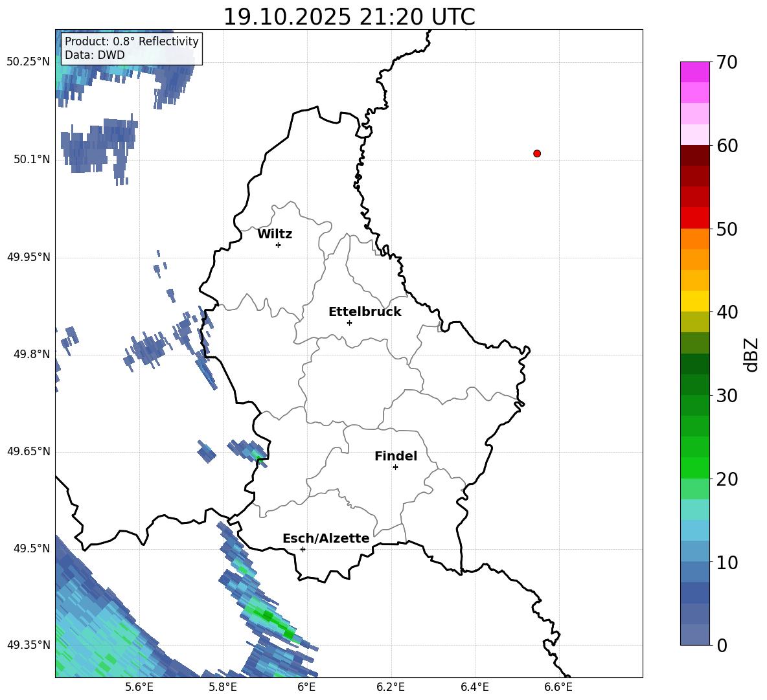Click the Product: 0.8° Reflectivity text

tap(132, 41)
